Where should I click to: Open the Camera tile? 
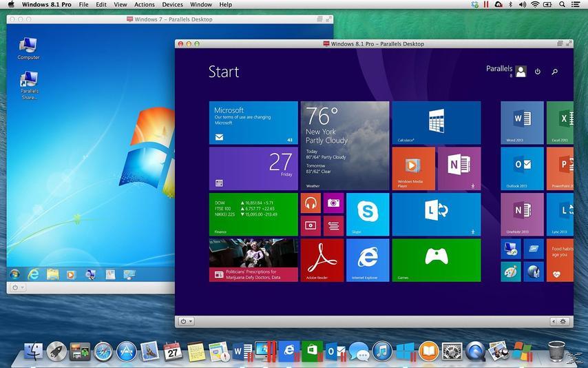coord(333,203)
